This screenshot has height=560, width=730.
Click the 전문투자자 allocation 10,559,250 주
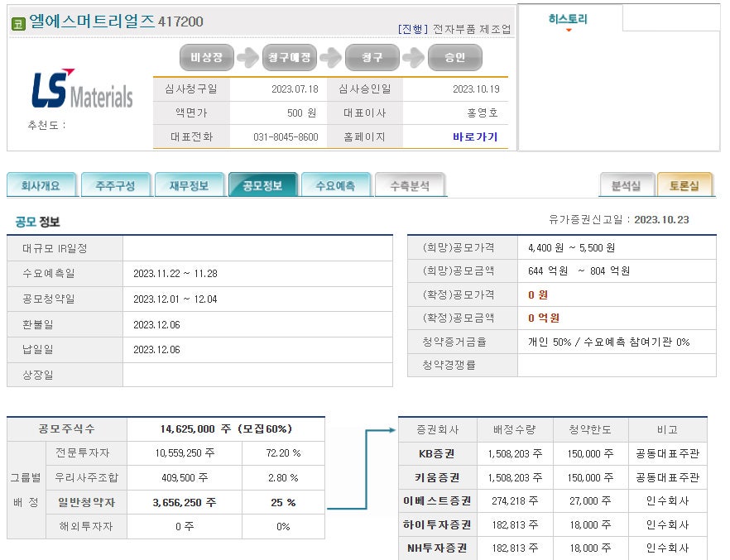[185, 452]
